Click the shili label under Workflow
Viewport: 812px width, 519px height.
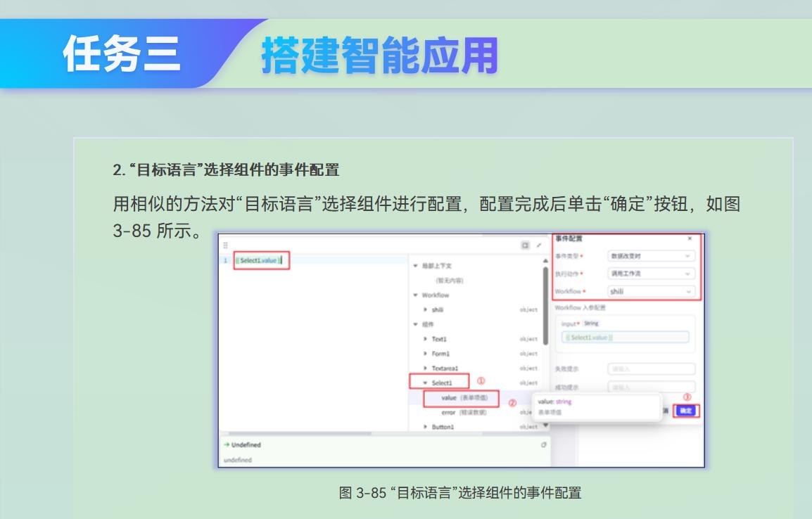[x=438, y=309]
